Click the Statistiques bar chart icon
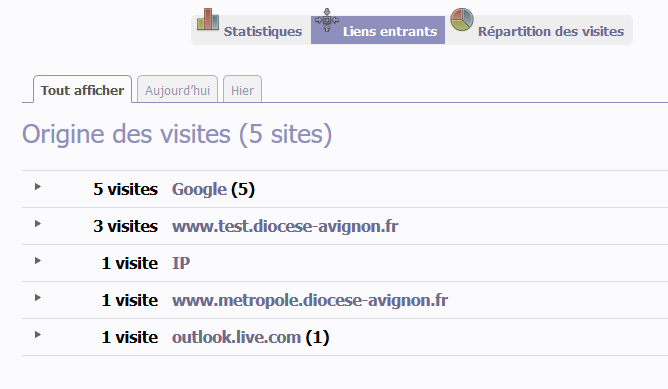Image resolution: width=668 pixels, height=389 pixels. coord(208,19)
